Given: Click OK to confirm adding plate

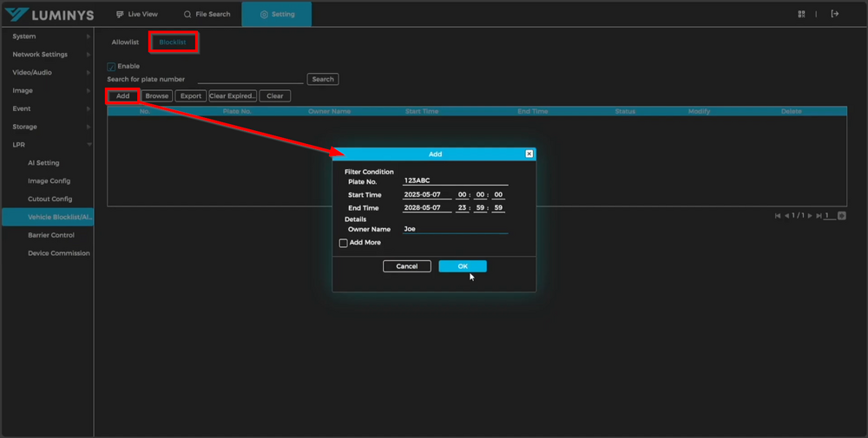Looking at the screenshot, I should [x=463, y=266].
